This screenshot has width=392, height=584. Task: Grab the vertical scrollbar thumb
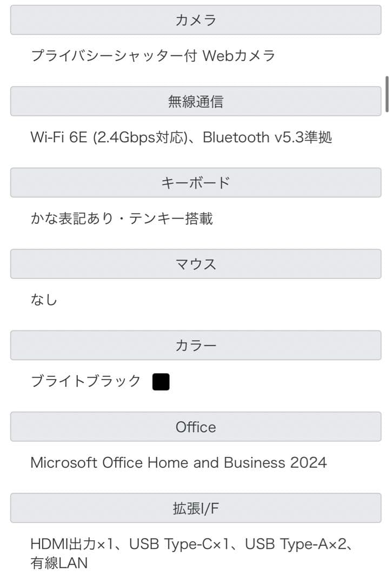387,94
